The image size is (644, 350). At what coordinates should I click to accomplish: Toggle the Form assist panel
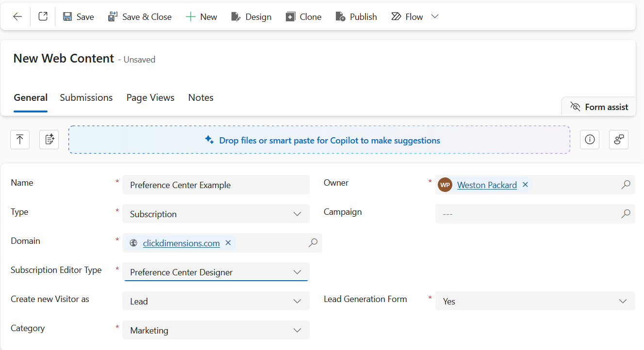point(599,107)
